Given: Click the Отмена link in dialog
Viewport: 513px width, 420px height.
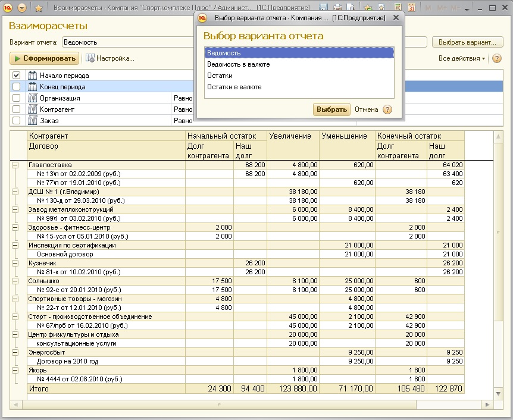Looking at the screenshot, I should coord(366,109).
